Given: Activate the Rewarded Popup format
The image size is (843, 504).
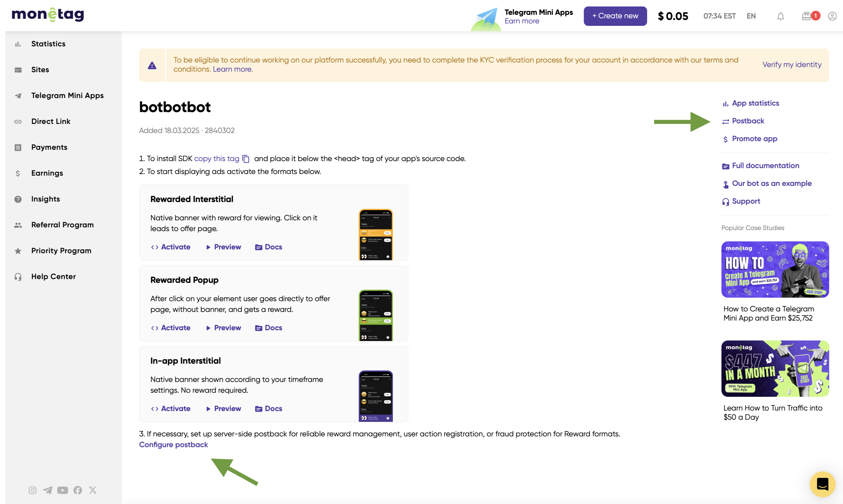Looking at the screenshot, I should tap(170, 328).
